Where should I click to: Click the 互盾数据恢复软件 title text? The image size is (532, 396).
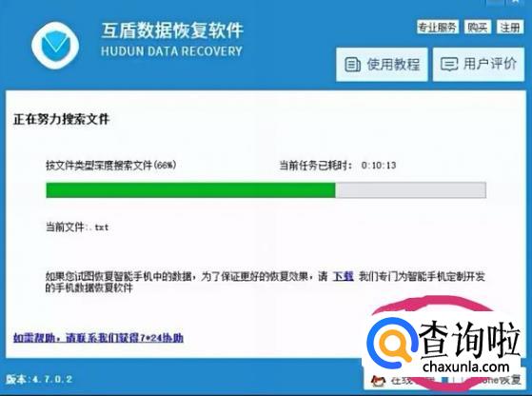click(172, 30)
